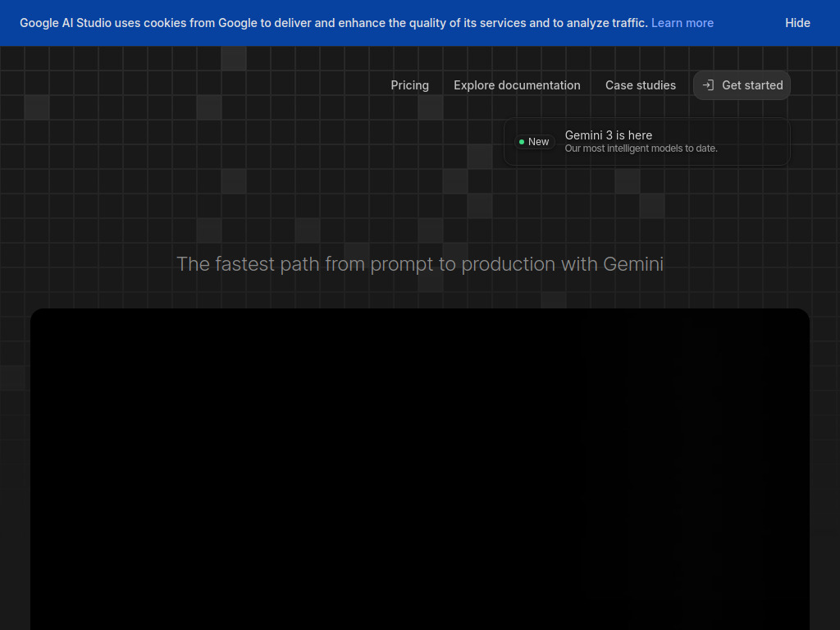Click the lit grid tile touching the cookie banner
840x630 pixels.
(234, 58)
